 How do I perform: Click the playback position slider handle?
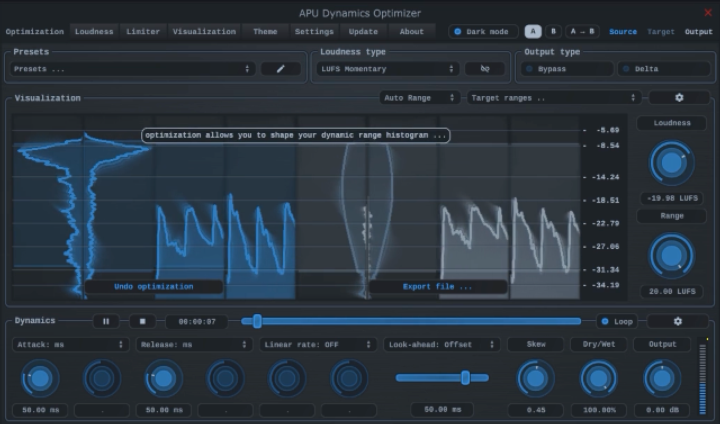tap(258, 322)
